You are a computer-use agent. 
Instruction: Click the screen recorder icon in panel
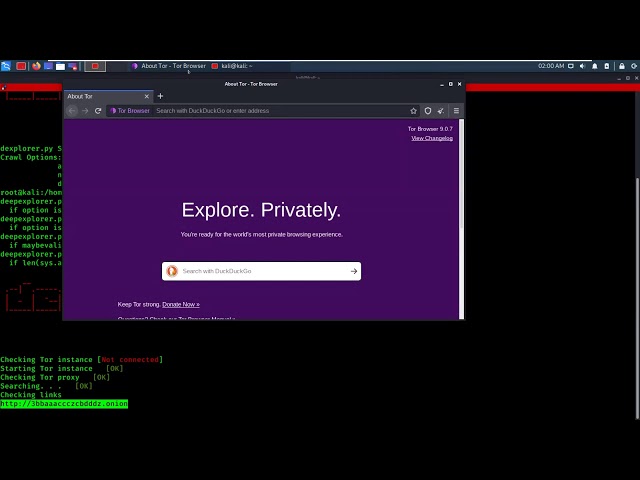point(73,66)
